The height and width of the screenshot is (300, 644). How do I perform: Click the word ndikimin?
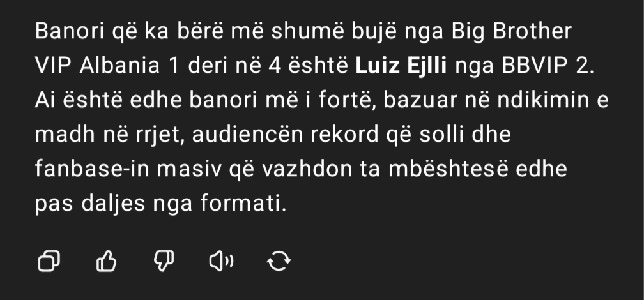pyautogui.click(x=543, y=101)
